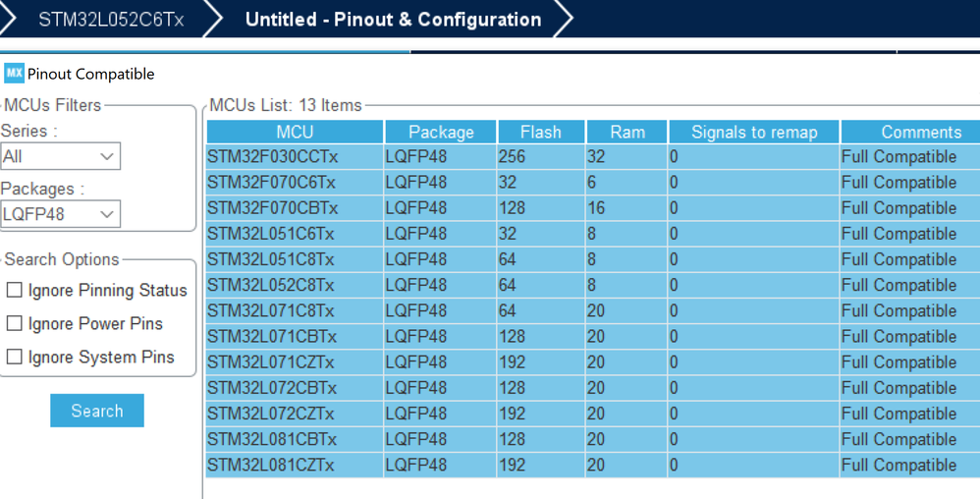Select the STM32L071C8Tx row
The height and width of the screenshot is (499, 980).
click(593, 310)
